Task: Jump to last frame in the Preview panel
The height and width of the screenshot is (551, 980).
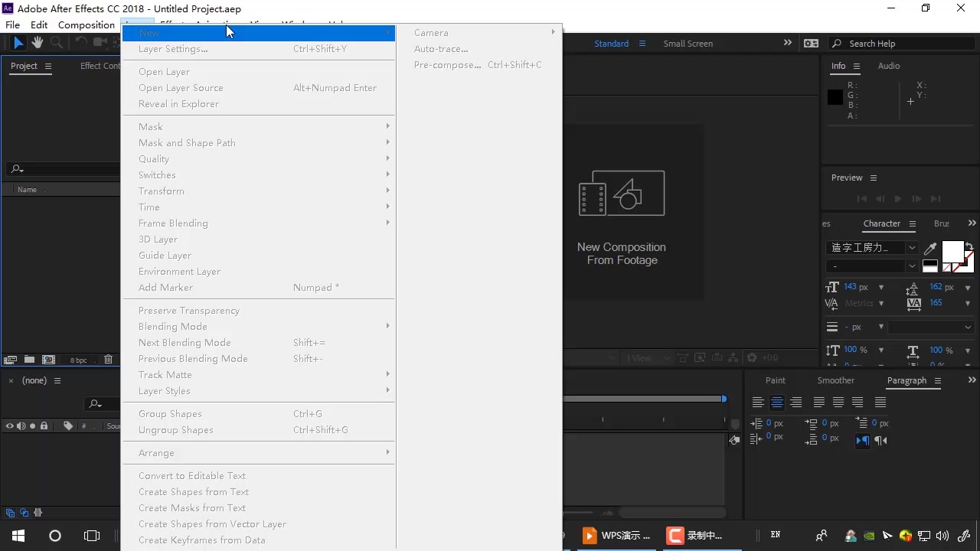Action: pos(935,199)
